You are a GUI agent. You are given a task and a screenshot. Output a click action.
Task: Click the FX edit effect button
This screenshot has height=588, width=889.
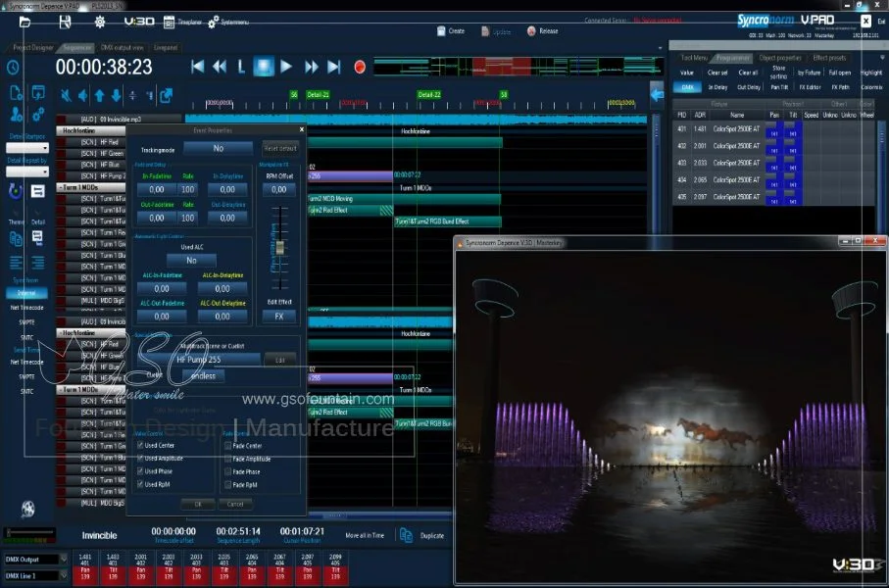[x=279, y=317]
